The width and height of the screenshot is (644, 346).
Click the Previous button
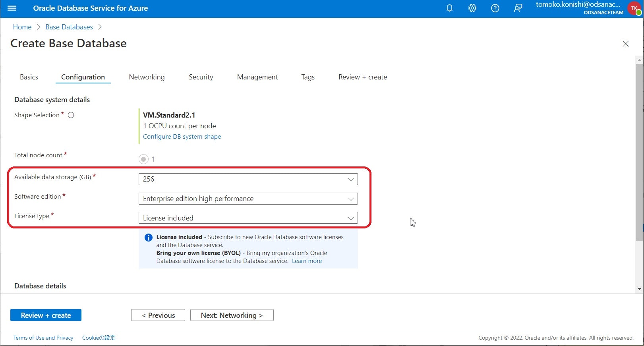158,315
